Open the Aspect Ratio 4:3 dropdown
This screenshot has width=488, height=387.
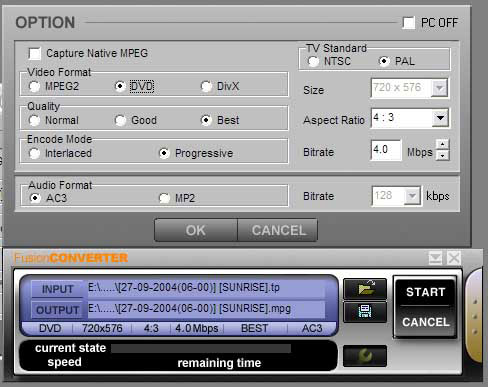(x=440, y=118)
